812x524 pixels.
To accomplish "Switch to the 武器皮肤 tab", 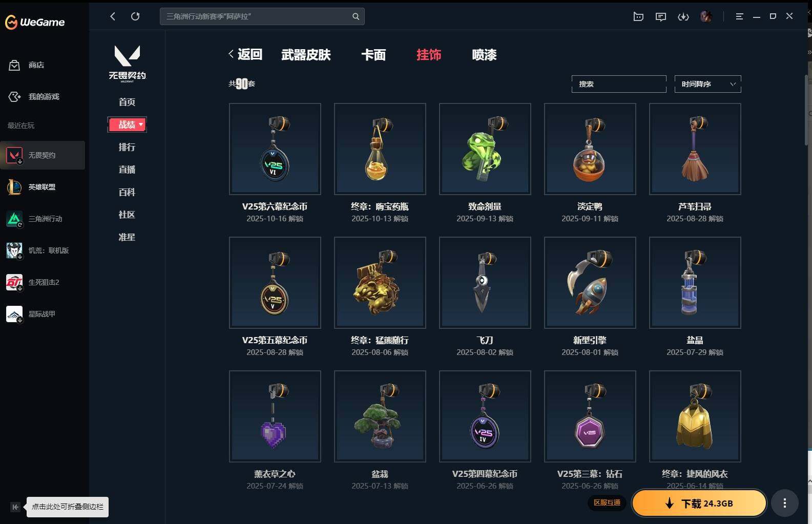I will (x=306, y=55).
